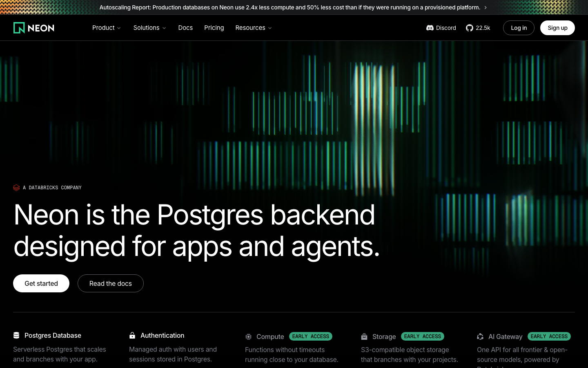Click the Sign up button
588x368 pixels.
[x=557, y=28]
